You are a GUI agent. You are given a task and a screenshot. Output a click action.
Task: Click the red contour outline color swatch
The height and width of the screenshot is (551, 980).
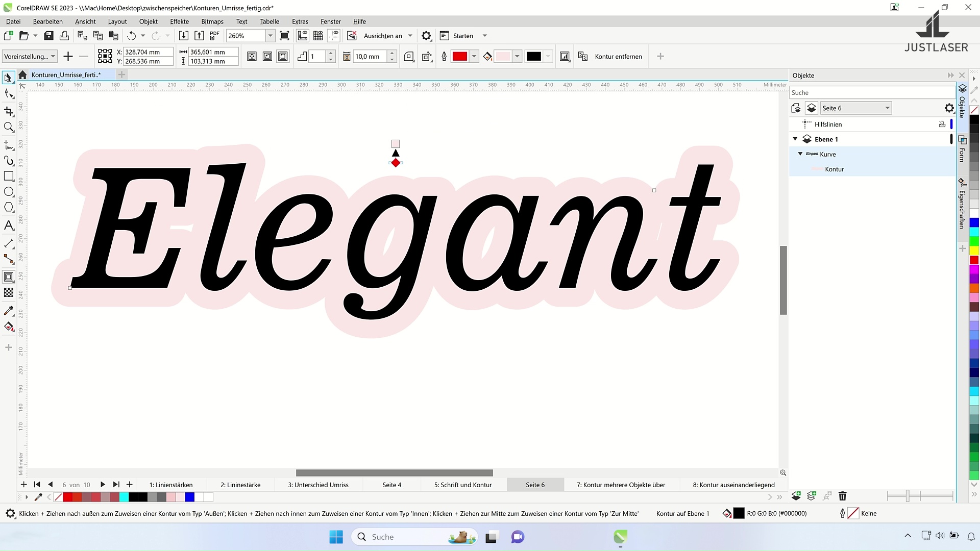point(459,57)
